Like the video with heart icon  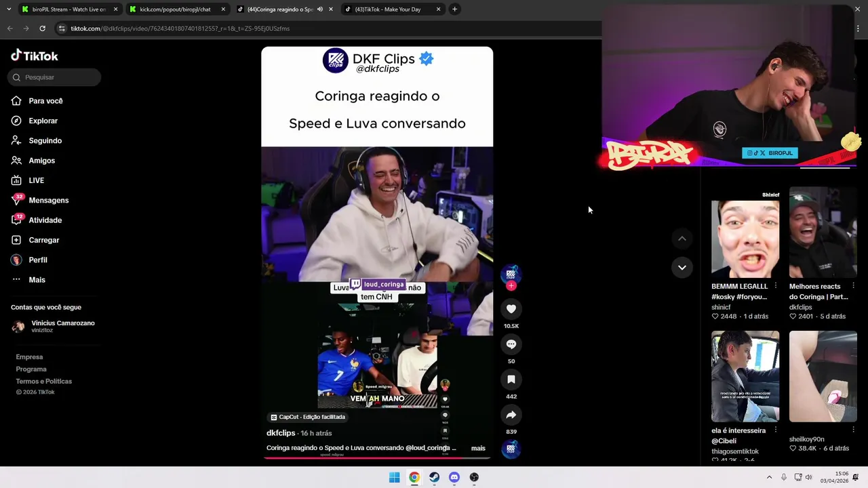pos(511,309)
